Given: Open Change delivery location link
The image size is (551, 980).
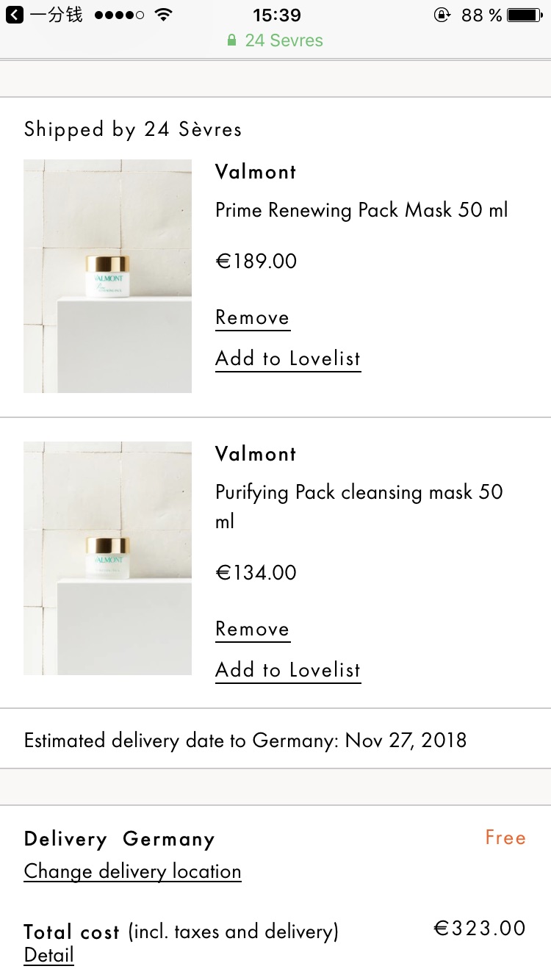Looking at the screenshot, I should [133, 872].
